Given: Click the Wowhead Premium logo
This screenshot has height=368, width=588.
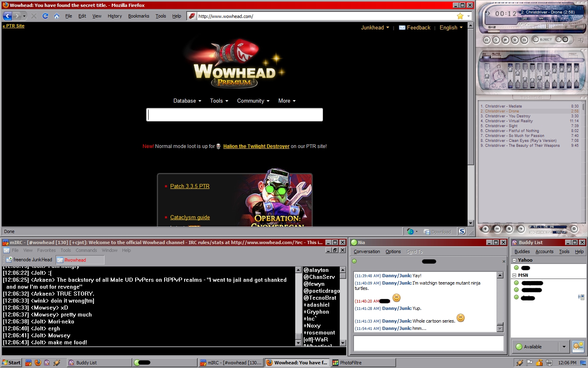Looking at the screenshot, I should (234, 63).
